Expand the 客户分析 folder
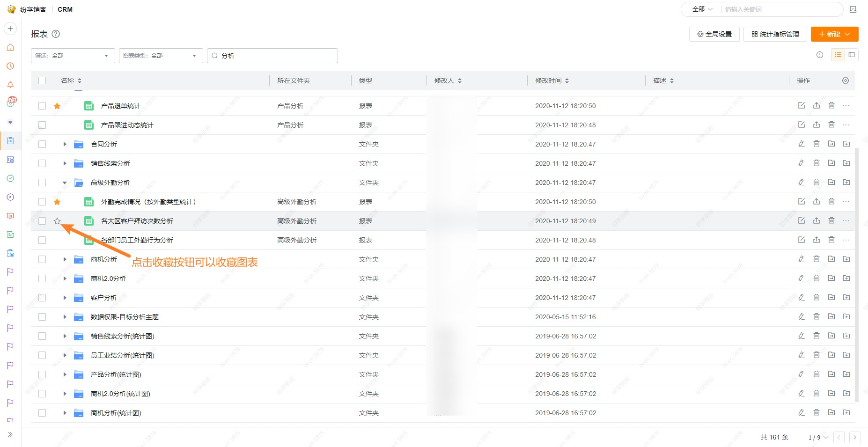 [x=65, y=297]
